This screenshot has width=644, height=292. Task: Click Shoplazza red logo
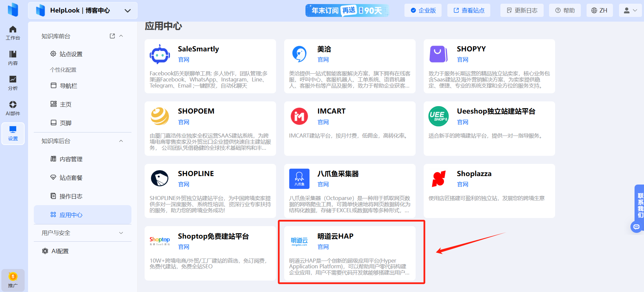click(x=439, y=179)
